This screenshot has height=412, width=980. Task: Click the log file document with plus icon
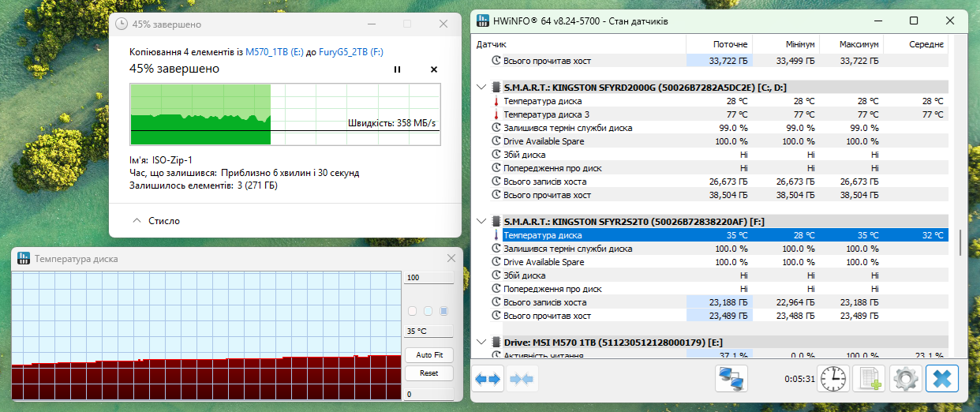[x=870, y=380]
